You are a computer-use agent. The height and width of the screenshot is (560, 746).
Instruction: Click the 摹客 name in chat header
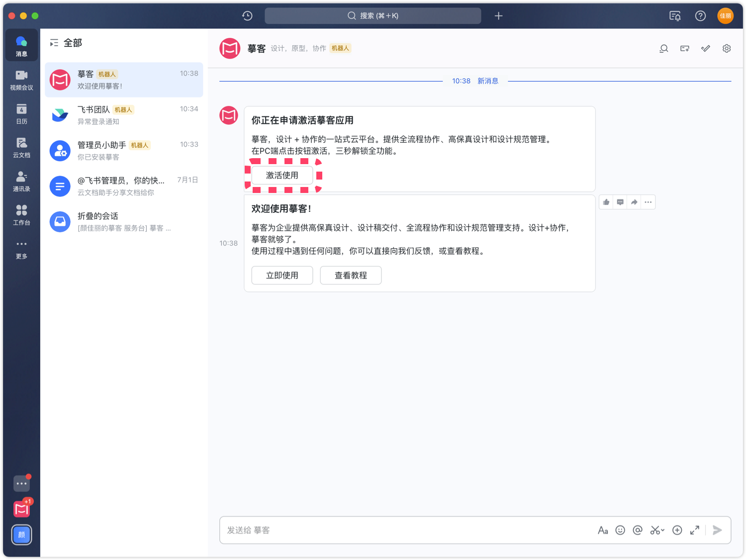257,49
